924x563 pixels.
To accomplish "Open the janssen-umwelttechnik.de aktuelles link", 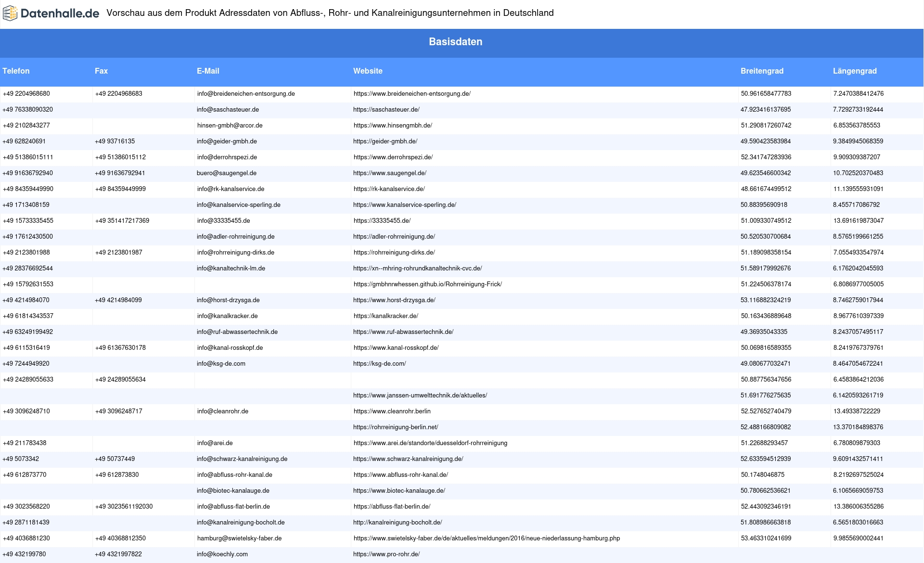I will click(420, 396).
